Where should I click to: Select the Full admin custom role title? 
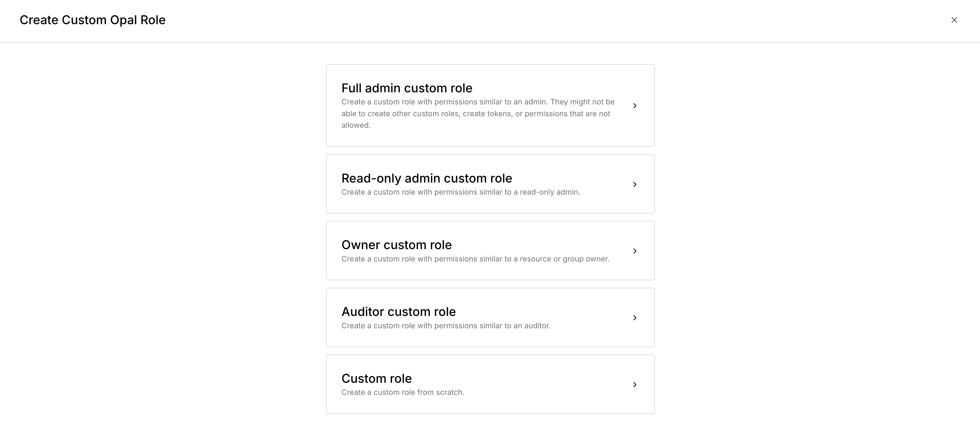(x=407, y=88)
